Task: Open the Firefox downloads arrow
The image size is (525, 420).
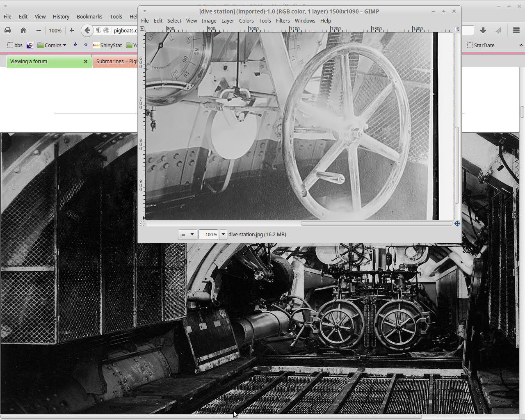Action: [x=483, y=30]
